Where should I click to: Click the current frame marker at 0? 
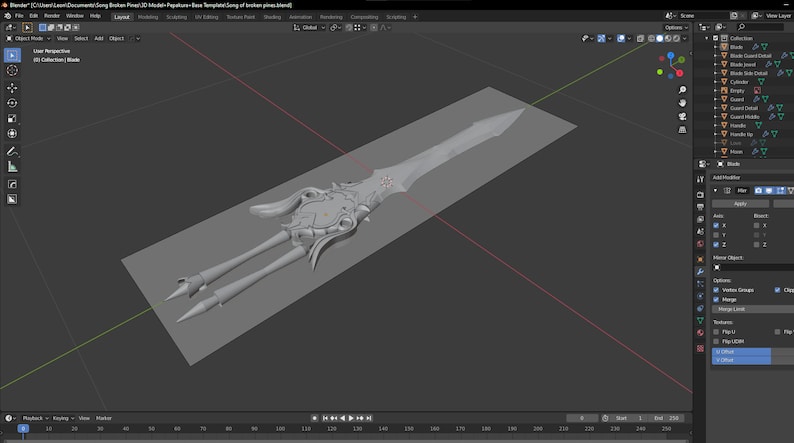tap(23, 429)
